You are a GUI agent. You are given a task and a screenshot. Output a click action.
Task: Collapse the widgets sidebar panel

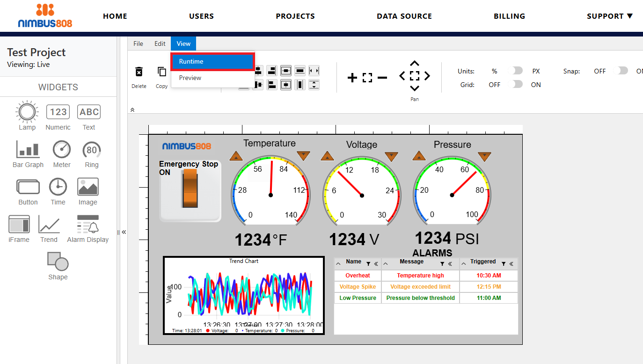[123, 232]
